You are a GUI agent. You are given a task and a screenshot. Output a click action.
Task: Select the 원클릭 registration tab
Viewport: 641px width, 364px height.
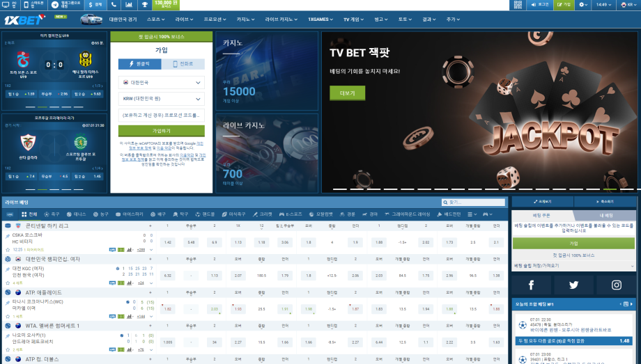(x=140, y=64)
